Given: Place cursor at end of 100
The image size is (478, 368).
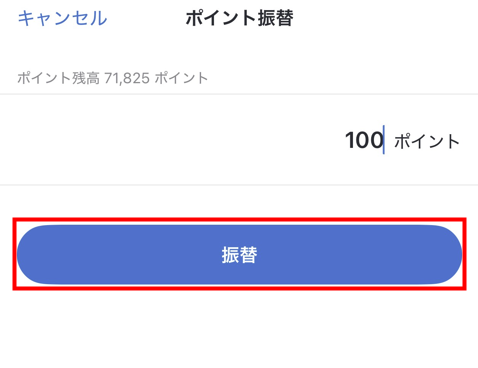Looking at the screenshot, I should pos(384,140).
